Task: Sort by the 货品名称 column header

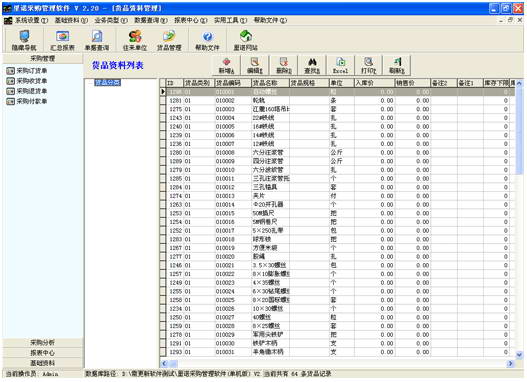Action: point(270,83)
